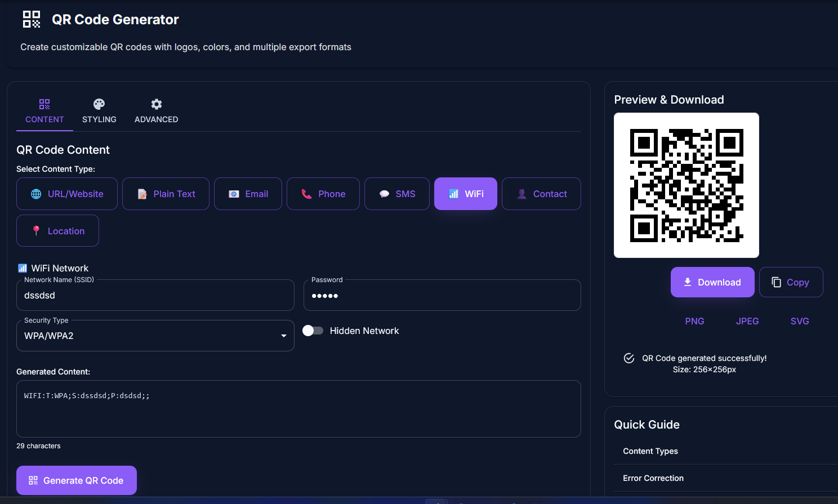Click the 'Select Content Type:' label

[x=56, y=169]
